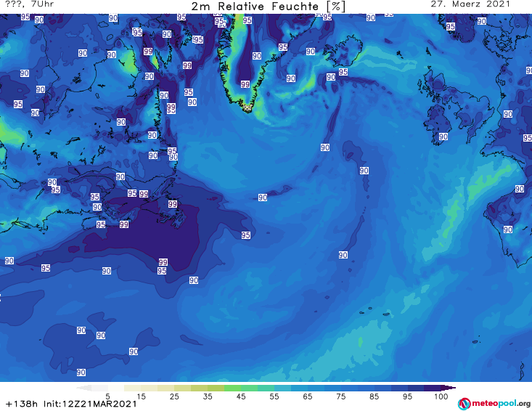Click the '???, 7Uhr' time label
This screenshot has width=532, height=411.
30,4
